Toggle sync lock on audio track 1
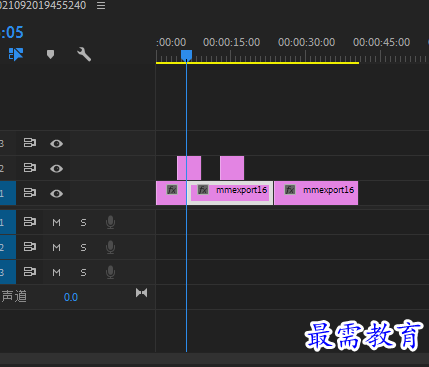 pyautogui.click(x=30, y=222)
